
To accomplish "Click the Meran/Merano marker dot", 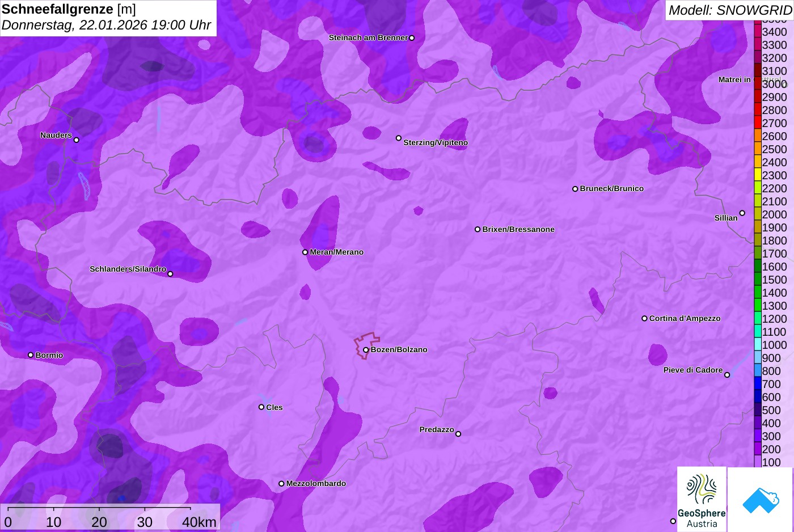I will tap(305, 252).
